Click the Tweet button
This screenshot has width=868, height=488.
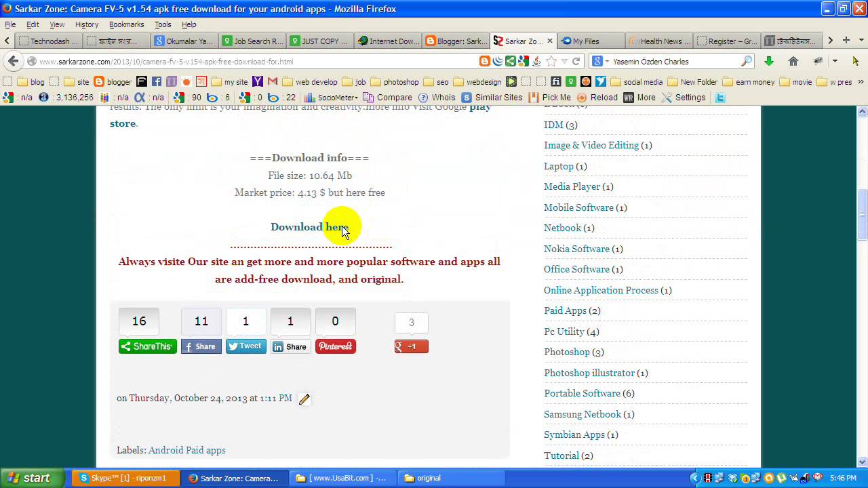click(245, 346)
